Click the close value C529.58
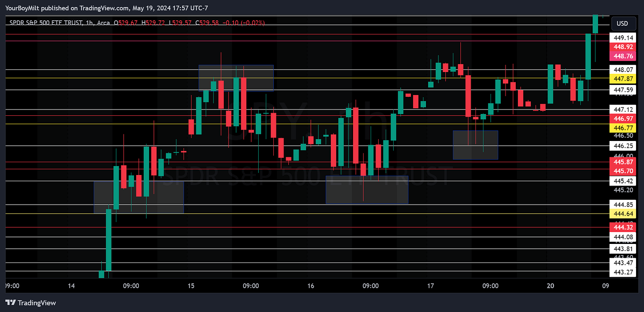The image size is (644, 312). coord(207,23)
